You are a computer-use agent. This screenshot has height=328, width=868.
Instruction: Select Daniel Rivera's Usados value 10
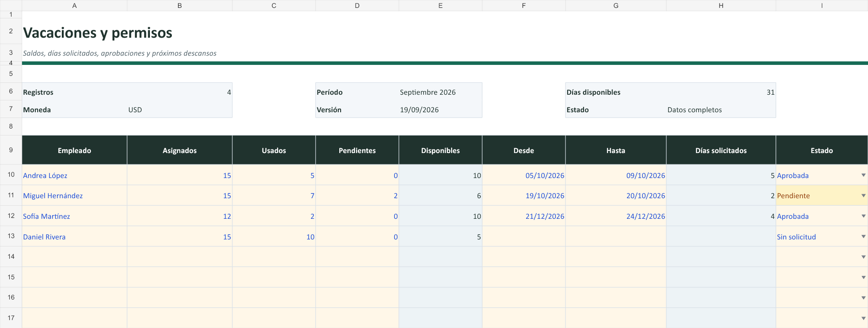[274, 236]
